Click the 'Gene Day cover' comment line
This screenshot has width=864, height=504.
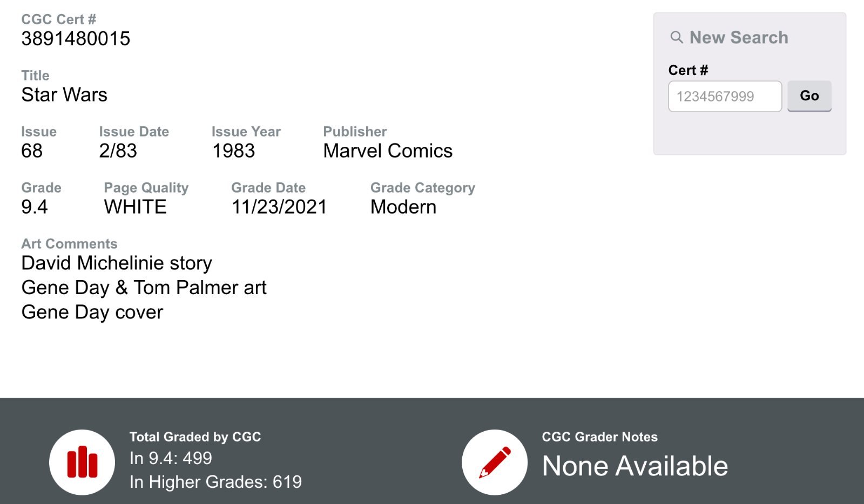(92, 312)
